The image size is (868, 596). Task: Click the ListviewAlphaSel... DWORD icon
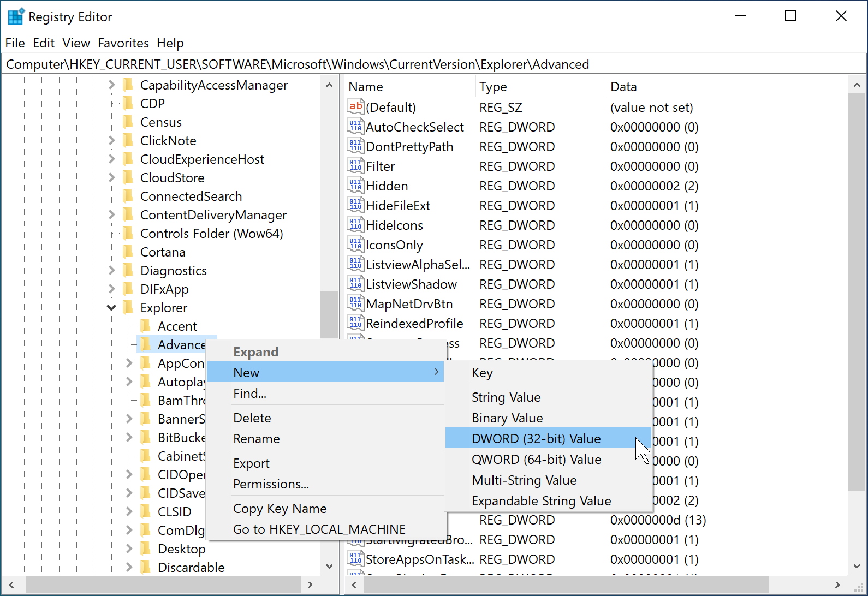[355, 264]
